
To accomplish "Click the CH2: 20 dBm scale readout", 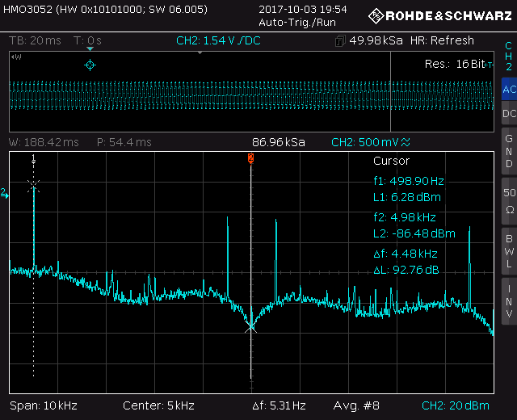I will click(456, 405).
